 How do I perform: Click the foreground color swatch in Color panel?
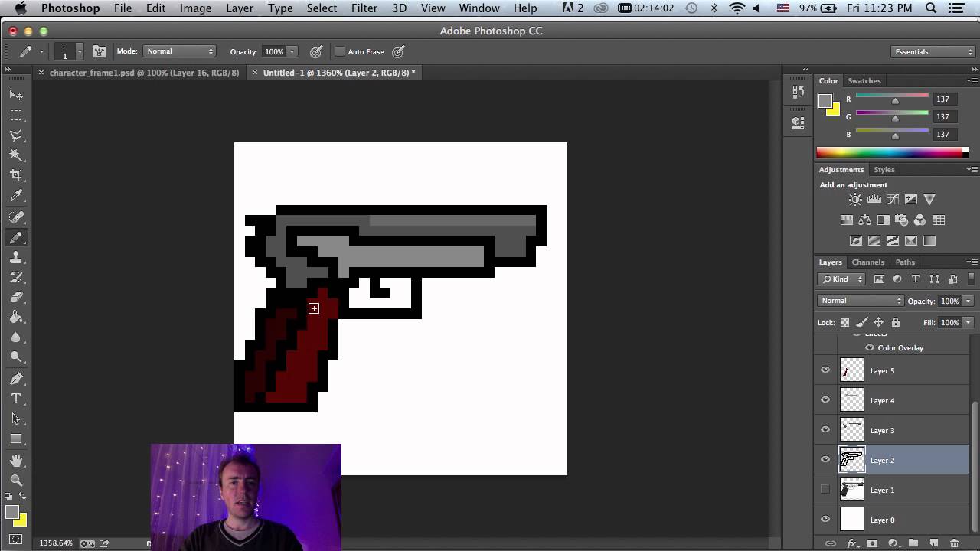tap(825, 101)
